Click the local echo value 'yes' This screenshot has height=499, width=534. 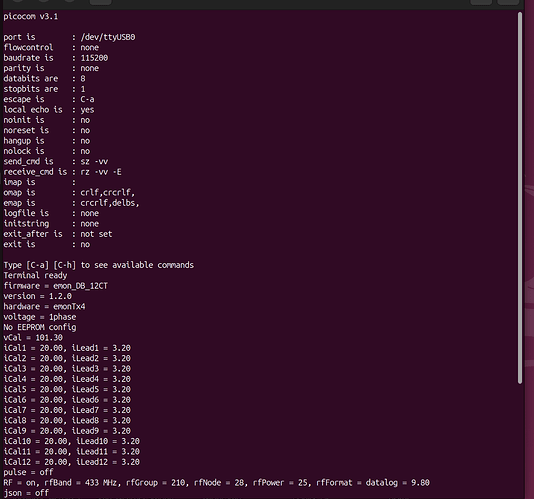88,110
